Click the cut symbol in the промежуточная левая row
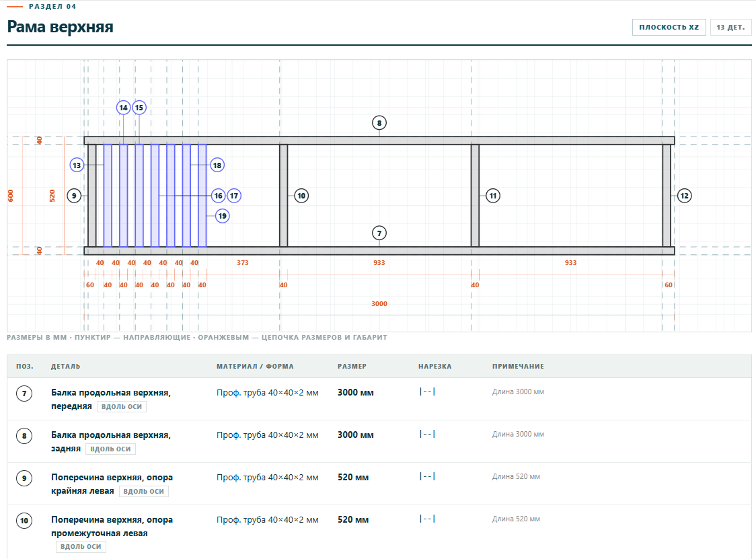Viewport: 756px width, 559px height. pyautogui.click(x=427, y=519)
